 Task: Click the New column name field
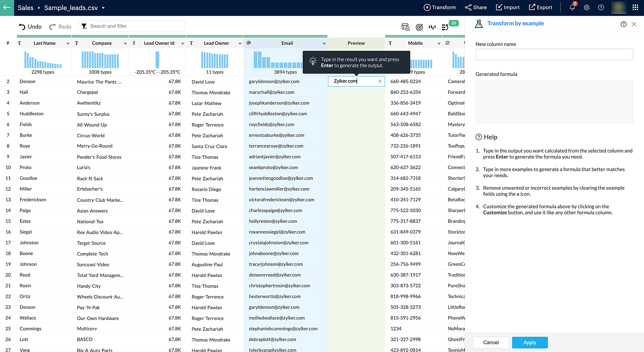point(554,54)
